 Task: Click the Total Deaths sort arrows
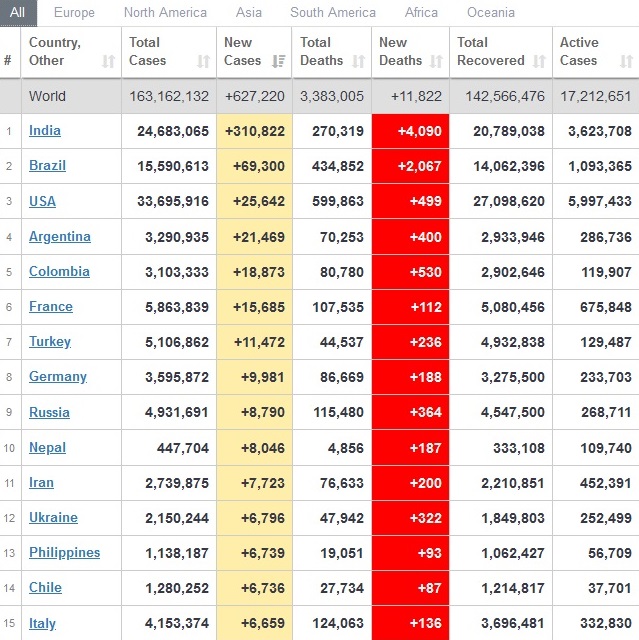[358, 61]
